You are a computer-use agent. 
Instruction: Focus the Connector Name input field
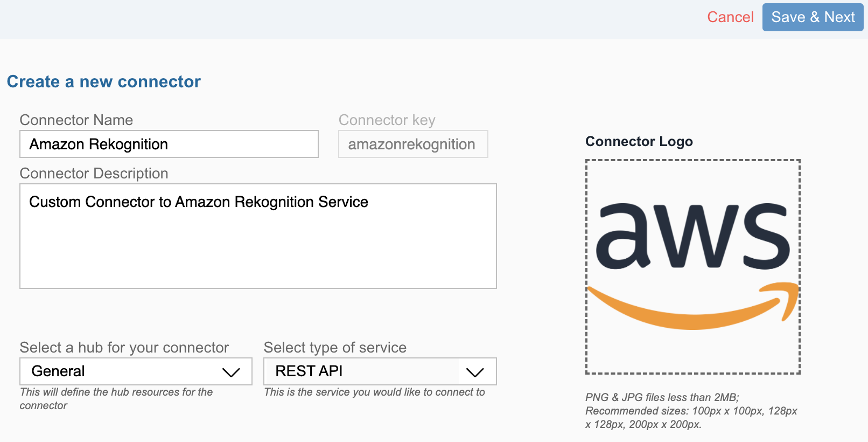pos(169,144)
